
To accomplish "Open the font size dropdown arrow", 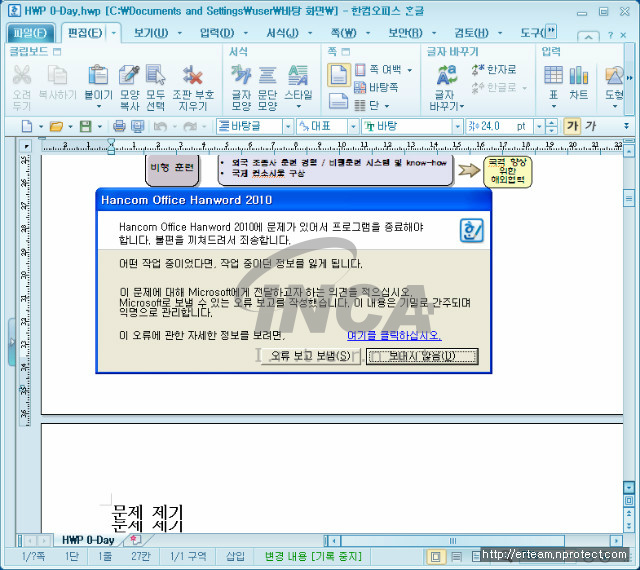I will tap(540, 127).
